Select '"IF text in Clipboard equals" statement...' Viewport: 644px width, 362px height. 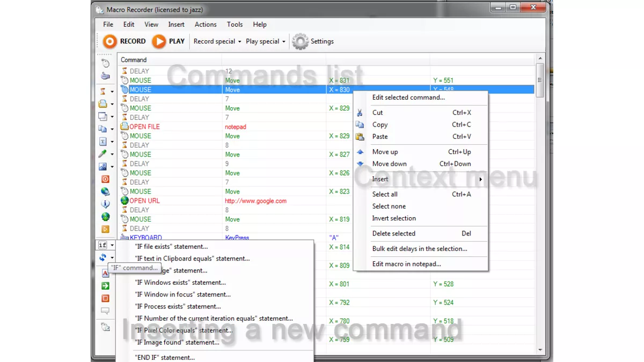pos(215,258)
